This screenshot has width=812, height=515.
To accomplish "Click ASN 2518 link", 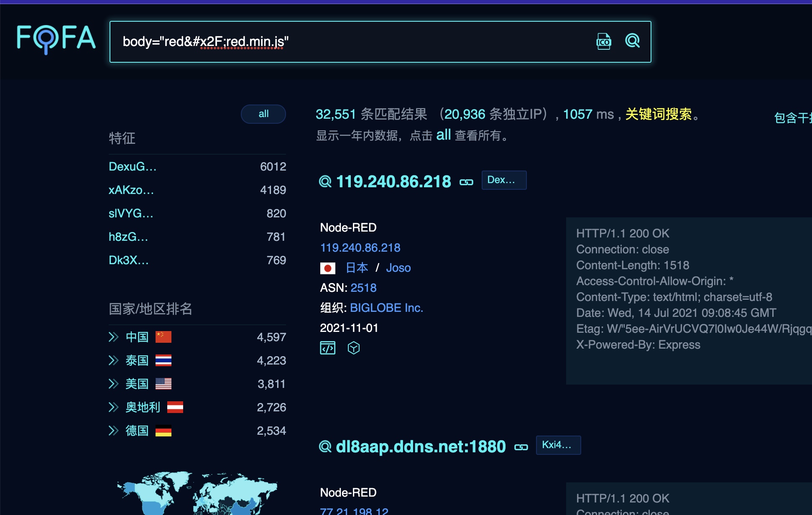I will (363, 288).
